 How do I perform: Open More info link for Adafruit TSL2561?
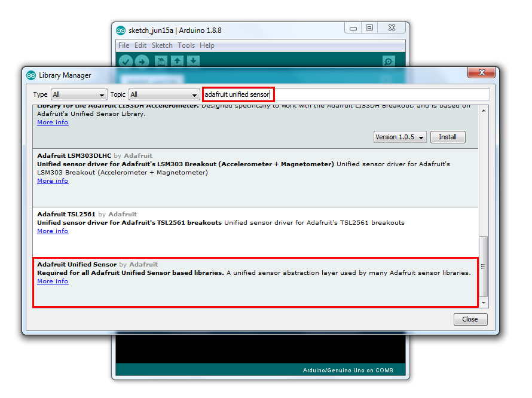pyautogui.click(x=53, y=231)
